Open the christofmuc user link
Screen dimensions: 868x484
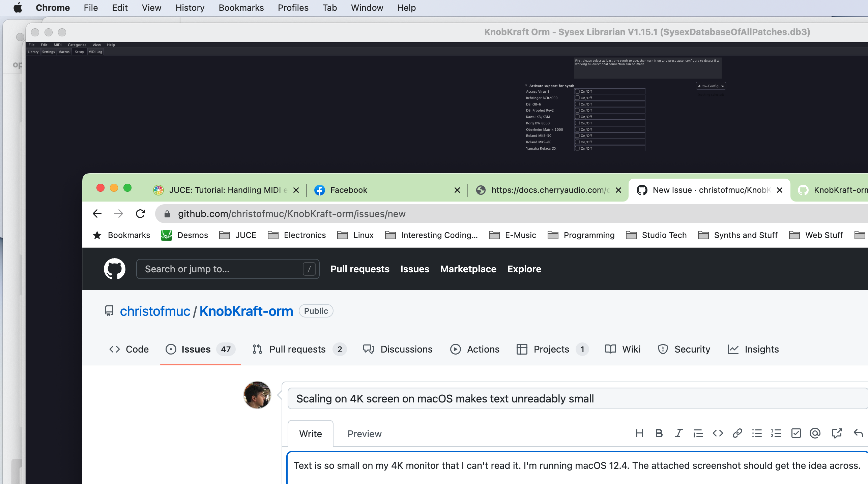tap(155, 311)
